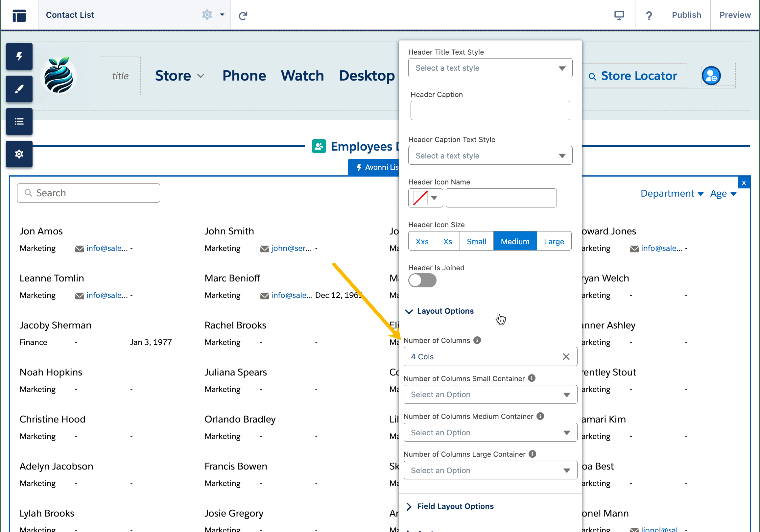Click the left sidebar settings gear
Image resolution: width=760 pixels, height=532 pixels.
(19, 154)
